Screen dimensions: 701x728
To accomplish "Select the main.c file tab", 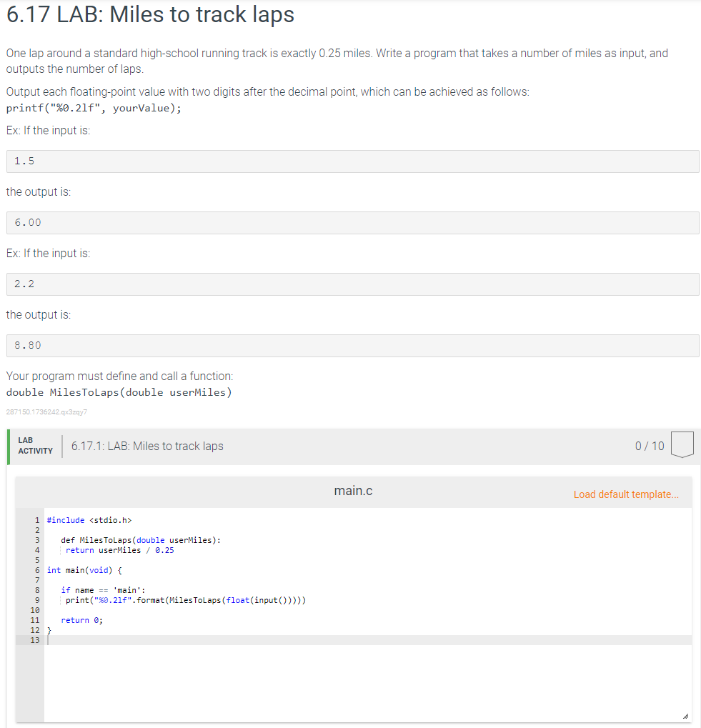I will tap(353, 491).
